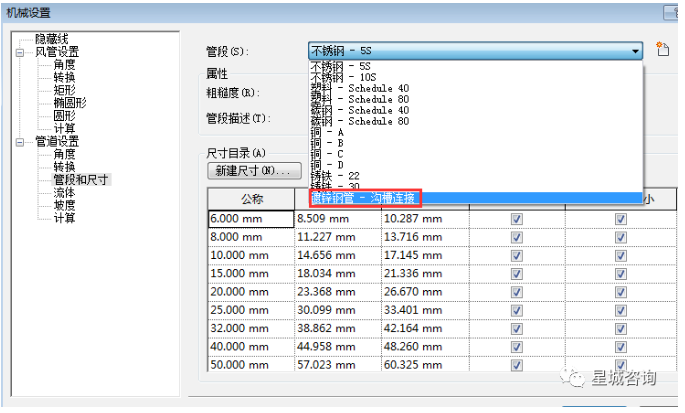Select the 15.000 mm nominal cell
Viewport: 685px width, 413px height.
251,274
